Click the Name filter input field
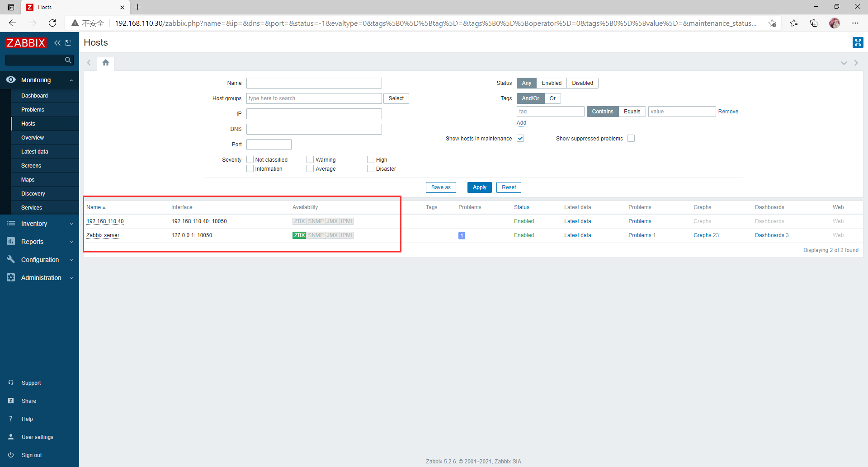 coord(314,83)
